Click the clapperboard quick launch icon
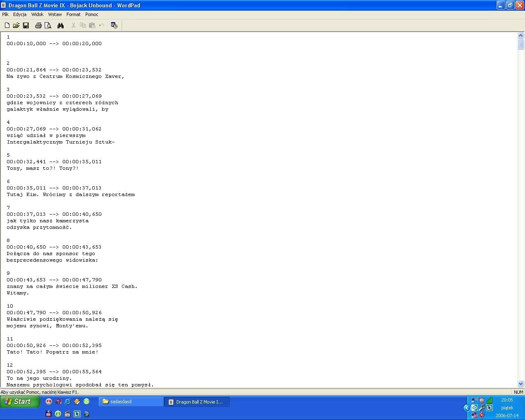This screenshot has height=420, width=525. (68, 414)
